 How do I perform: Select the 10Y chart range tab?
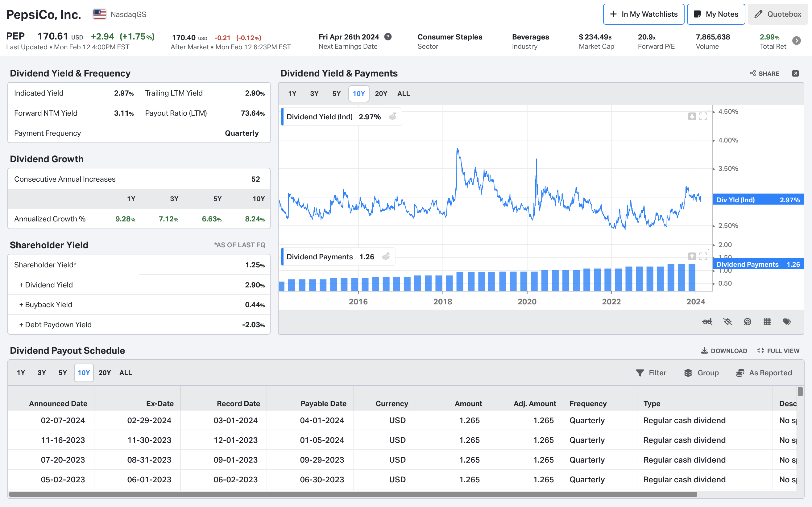(x=358, y=93)
